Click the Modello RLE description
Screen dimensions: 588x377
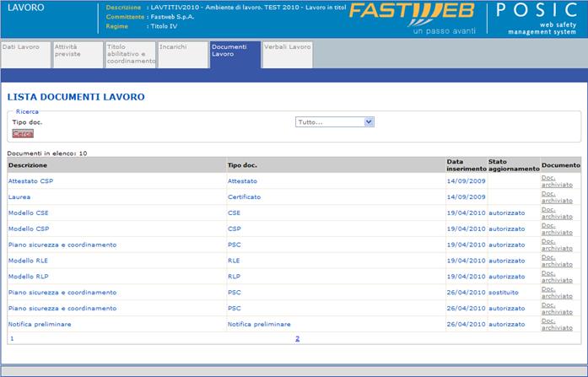(x=28, y=261)
